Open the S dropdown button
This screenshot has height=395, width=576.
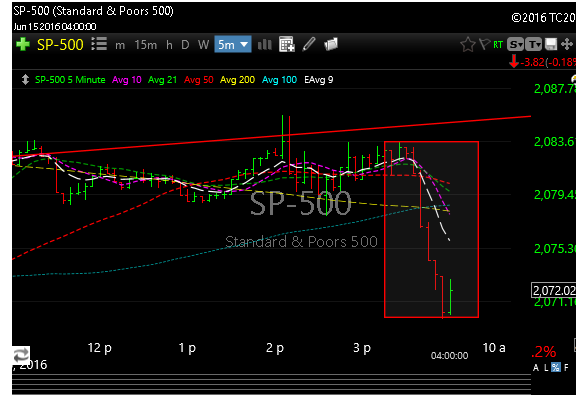(x=515, y=44)
